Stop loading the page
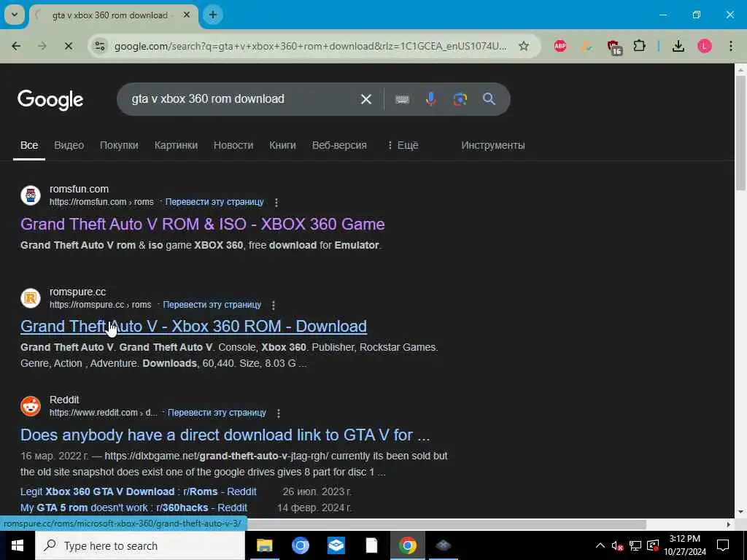Image resolution: width=747 pixels, height=560 pixels. (x=68, y=46)
